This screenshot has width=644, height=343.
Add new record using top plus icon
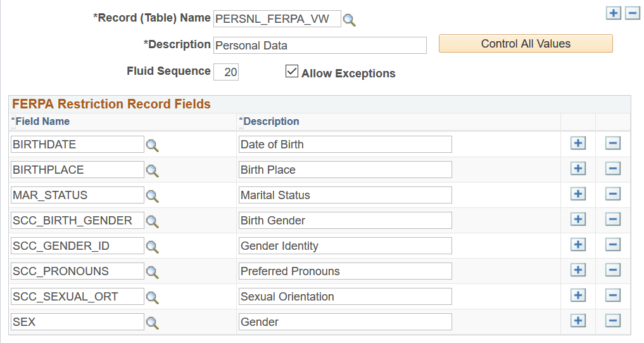click(x=613, y=13)
